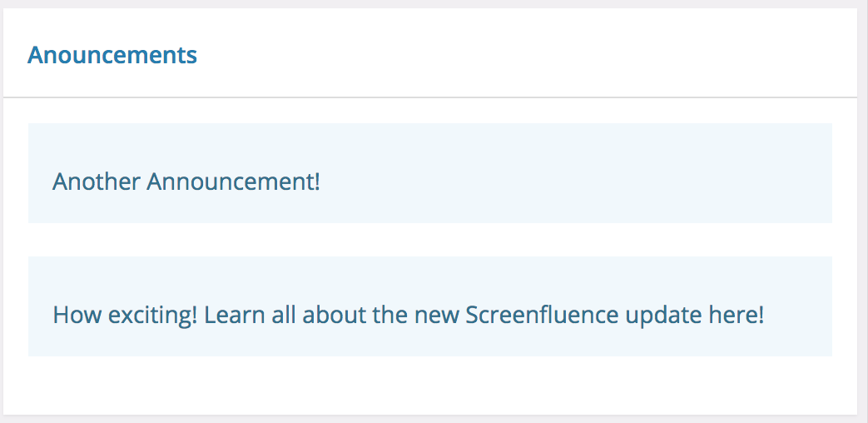Select the How exciting! phrase
The image size is (868, 423).
(125, 315)
